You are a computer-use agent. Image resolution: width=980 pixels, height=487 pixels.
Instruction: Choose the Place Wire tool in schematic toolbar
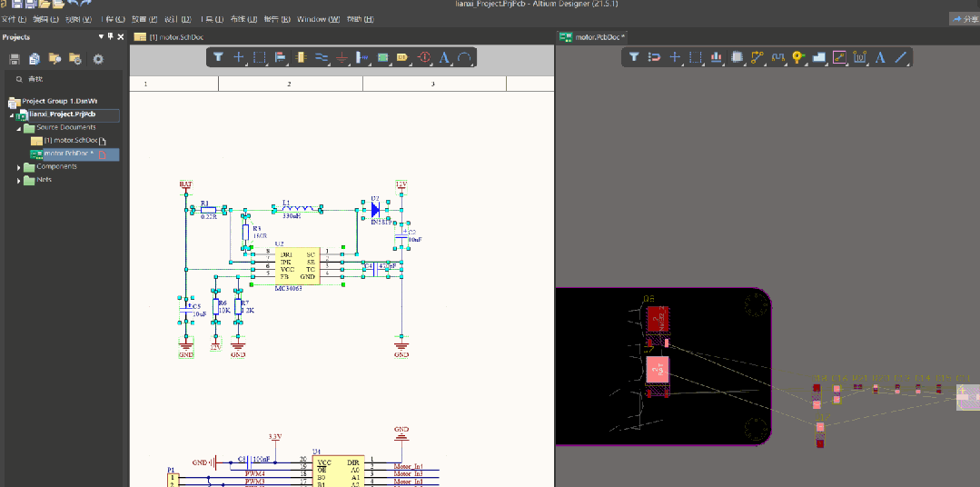[x=321, y=57]
